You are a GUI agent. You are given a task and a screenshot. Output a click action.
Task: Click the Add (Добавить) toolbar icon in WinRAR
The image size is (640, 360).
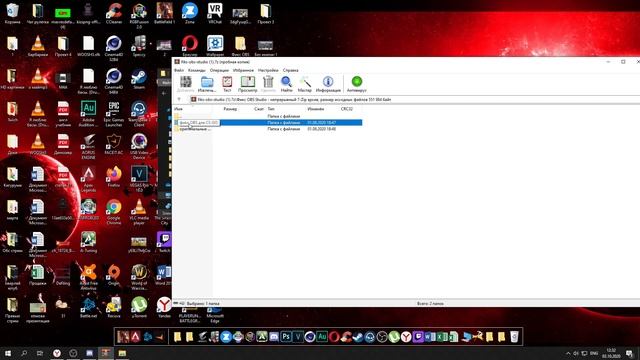186,84
